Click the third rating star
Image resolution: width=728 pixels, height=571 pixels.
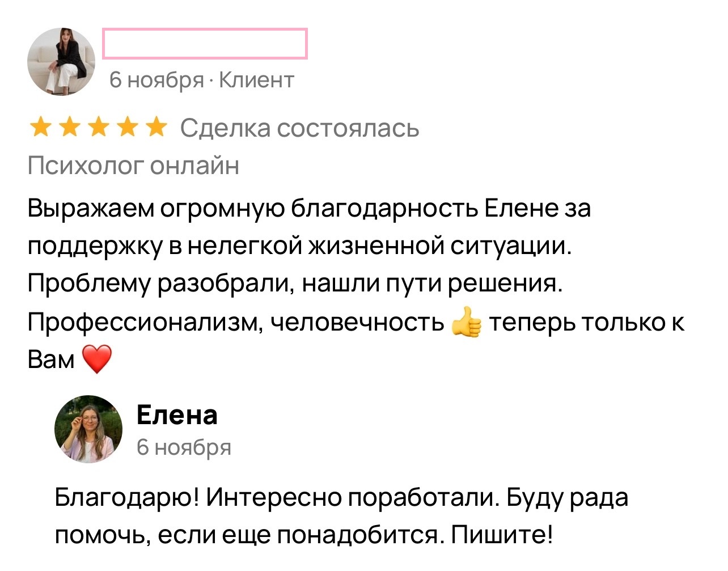[99, 128]
